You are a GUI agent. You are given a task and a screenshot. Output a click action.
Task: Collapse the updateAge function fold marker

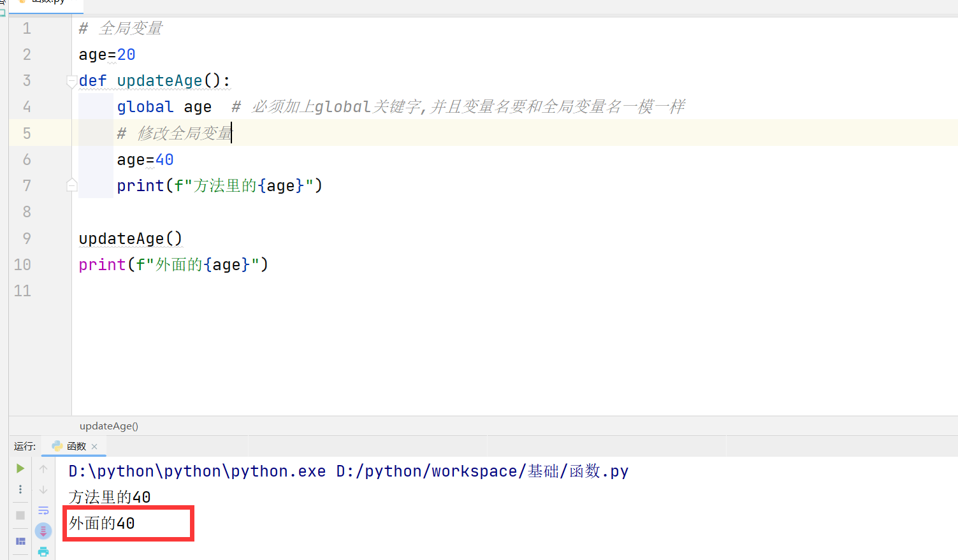(72, 81)
